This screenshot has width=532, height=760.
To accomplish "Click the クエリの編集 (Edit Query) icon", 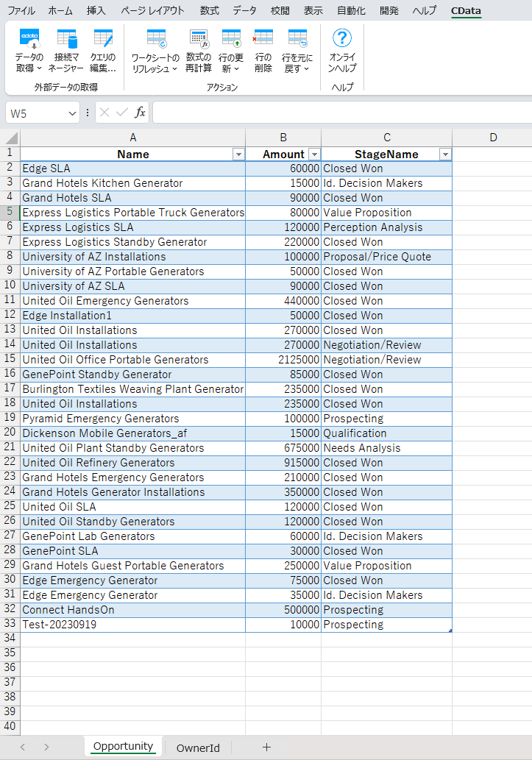I will click(x=103, y=51).
